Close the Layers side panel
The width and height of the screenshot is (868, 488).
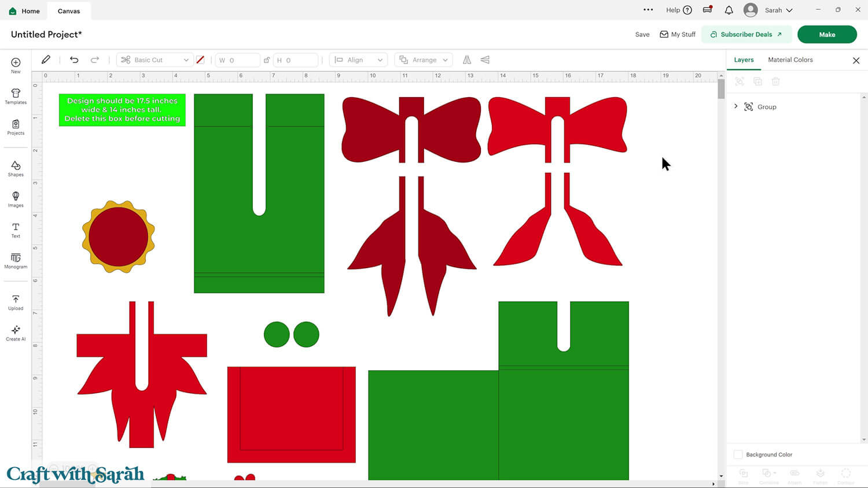pos(856,60)
